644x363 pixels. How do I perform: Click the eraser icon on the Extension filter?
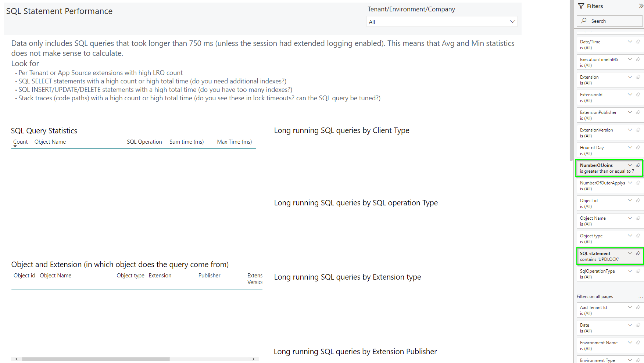638,77
